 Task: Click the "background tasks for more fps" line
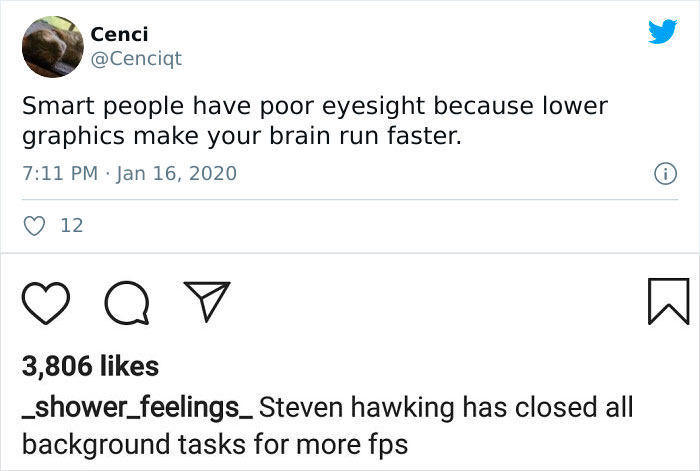coord(215,443)
